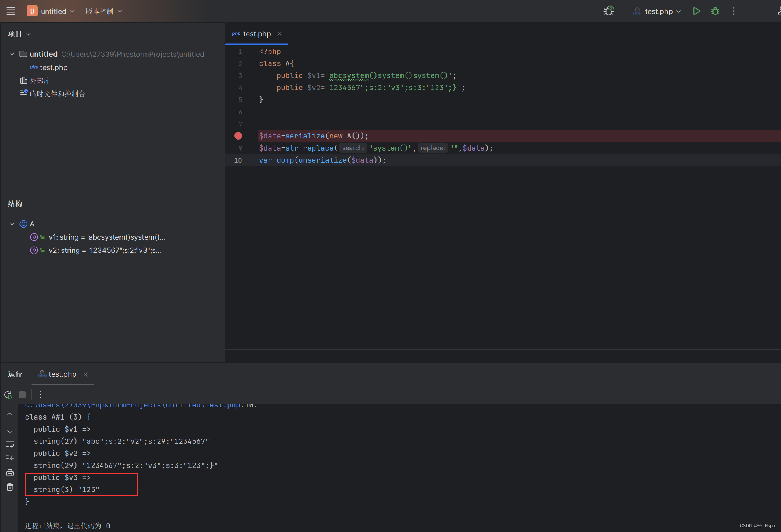Remove breakpoint on line 8

click(x=238, y=136)
